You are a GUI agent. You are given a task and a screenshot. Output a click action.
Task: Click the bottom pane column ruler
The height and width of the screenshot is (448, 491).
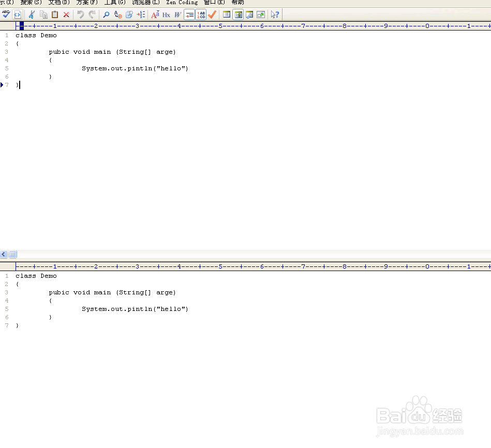tap(253, 266)
